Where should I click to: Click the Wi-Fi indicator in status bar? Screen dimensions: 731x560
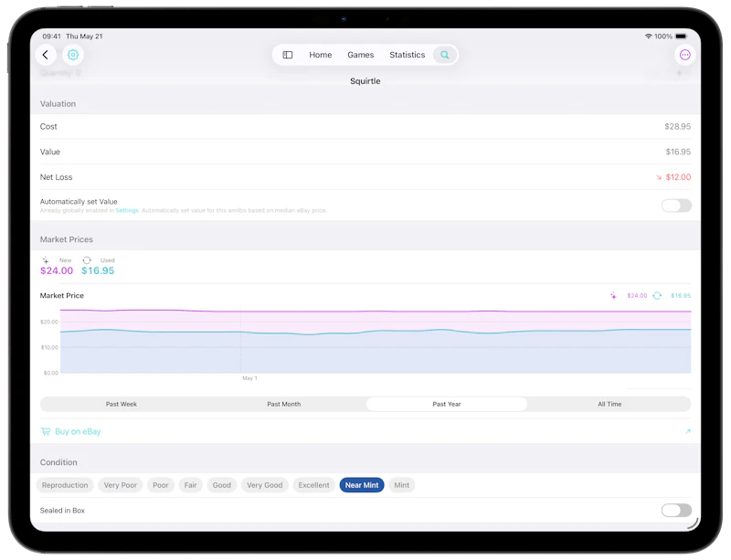tap(648, 37)
